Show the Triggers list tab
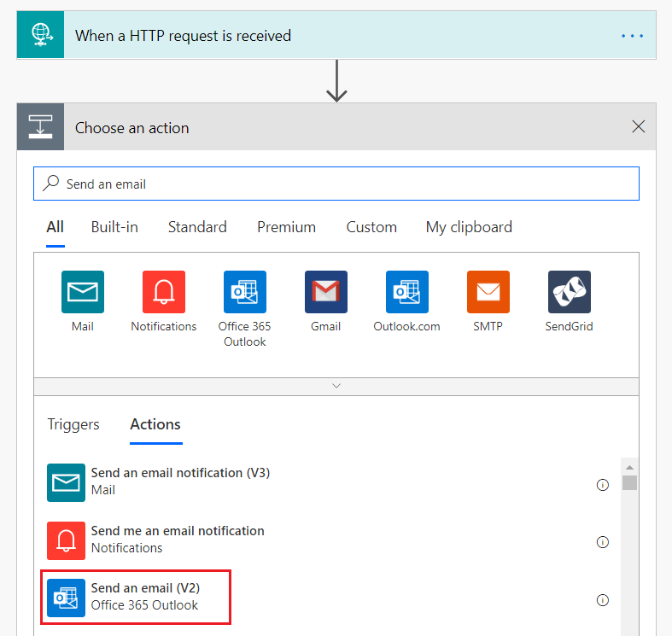The width and height of the screenshot is (672, 636). pos(73,424)
